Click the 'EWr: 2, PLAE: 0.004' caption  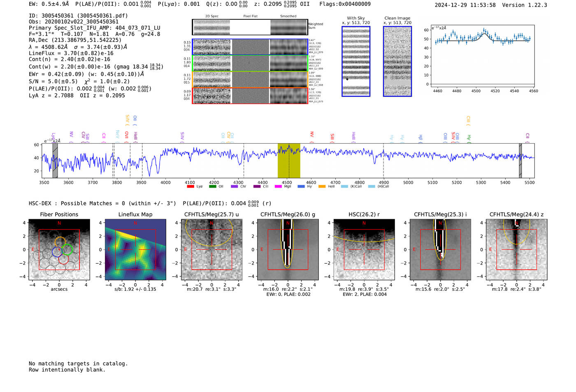(x=364, y=295)
